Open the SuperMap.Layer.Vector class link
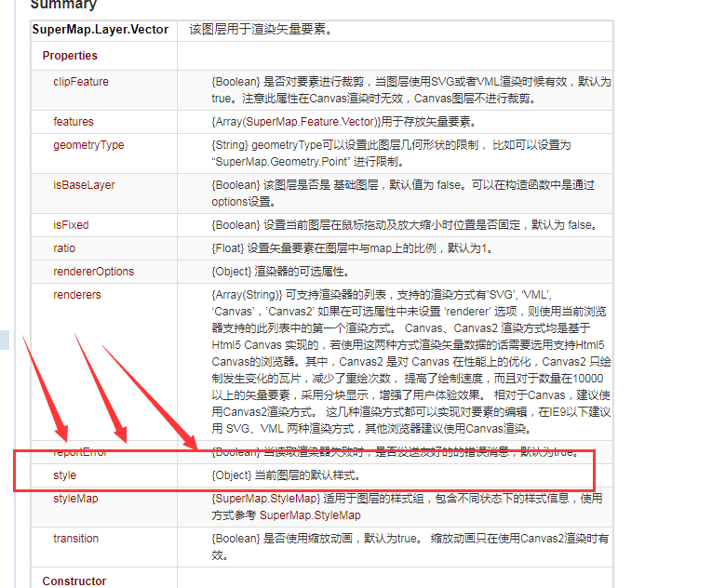The height and width of the screenshot is (588, 712). 100,30
